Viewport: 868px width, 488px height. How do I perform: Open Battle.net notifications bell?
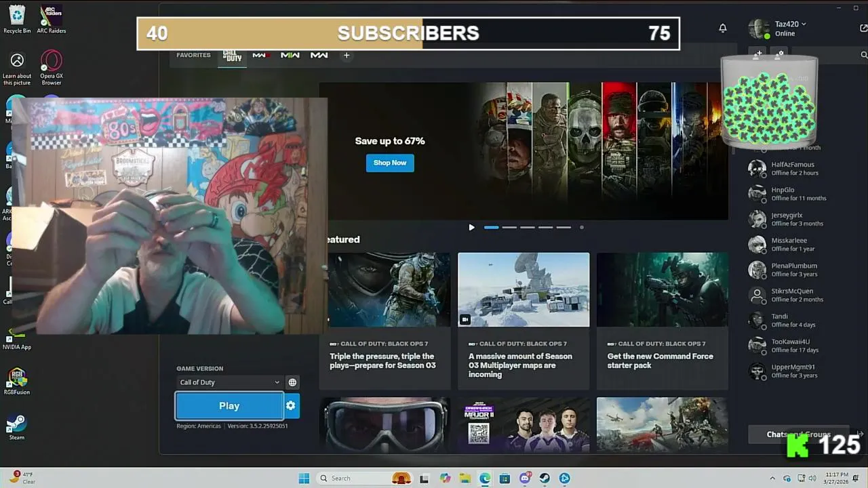click(723, 28)
